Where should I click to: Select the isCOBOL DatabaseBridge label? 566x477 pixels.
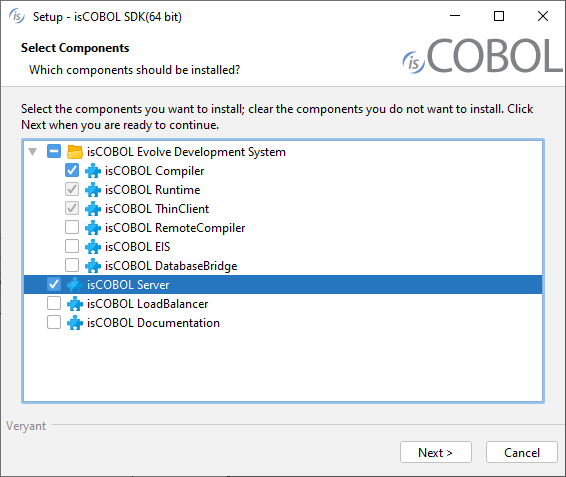tap(171, 266)
